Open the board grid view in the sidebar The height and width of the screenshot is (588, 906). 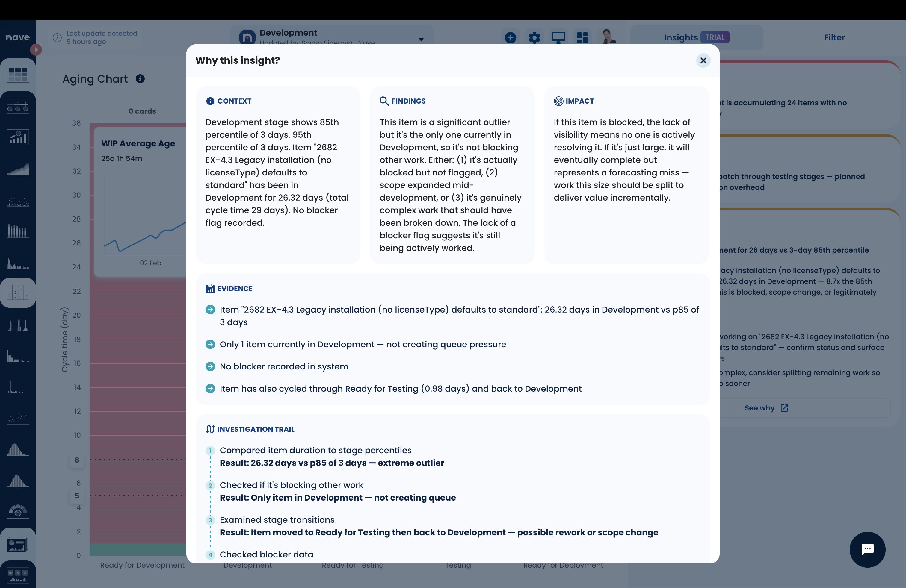[x=18, y=74]
